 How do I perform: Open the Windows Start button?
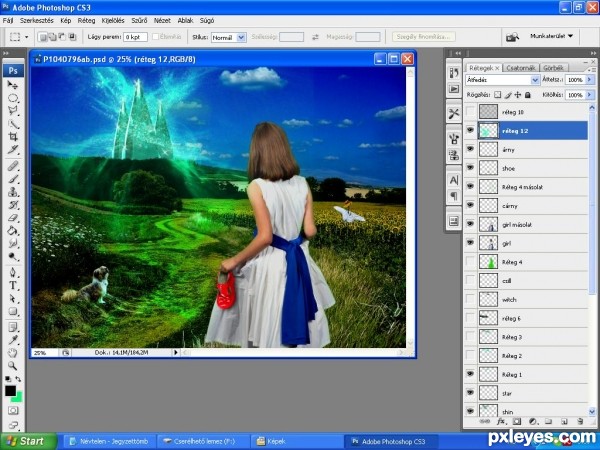(x=27, y=442)
